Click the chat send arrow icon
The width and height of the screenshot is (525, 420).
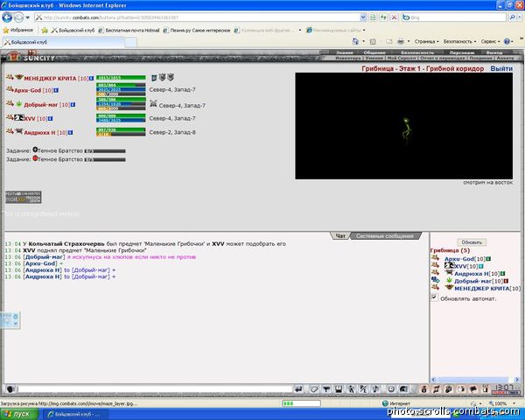click(298, 388)
